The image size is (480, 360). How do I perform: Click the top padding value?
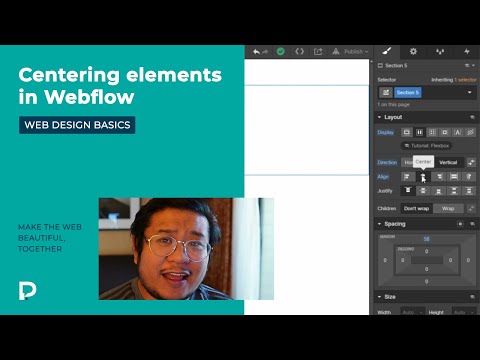tap(427, 251)
